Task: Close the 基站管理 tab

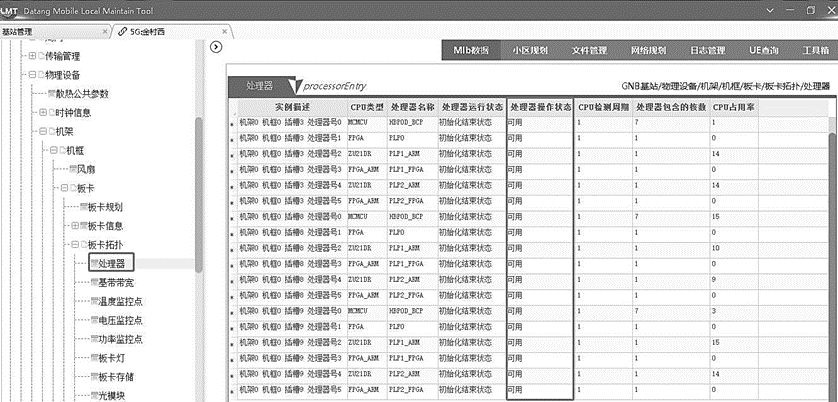Action: point(105,32)
